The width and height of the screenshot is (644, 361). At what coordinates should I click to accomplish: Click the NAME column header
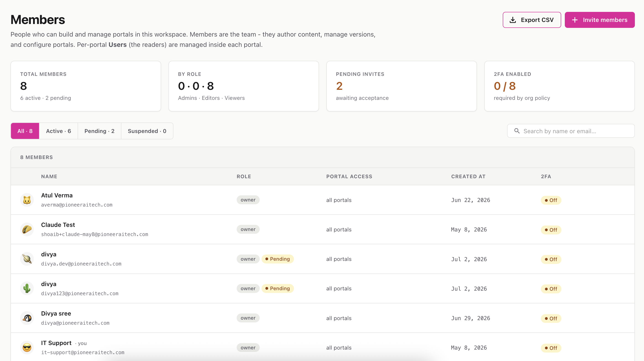pos(49,176)
